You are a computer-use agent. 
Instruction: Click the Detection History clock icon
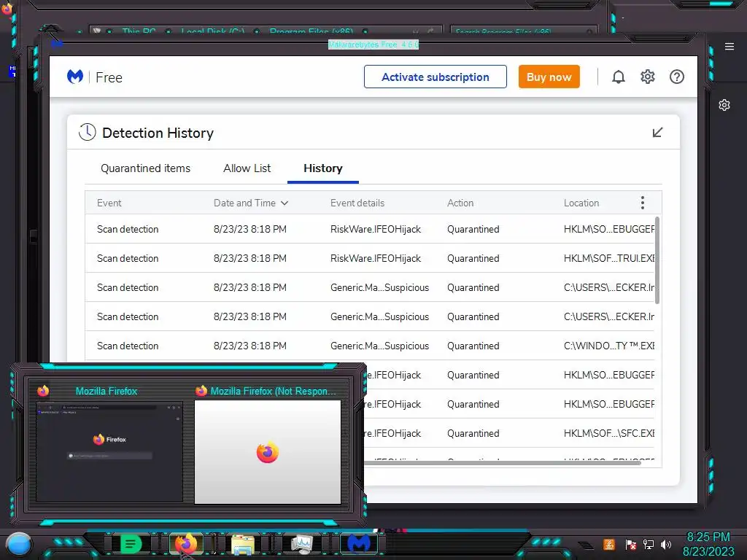pyautogui.click(x=88, y=133)
